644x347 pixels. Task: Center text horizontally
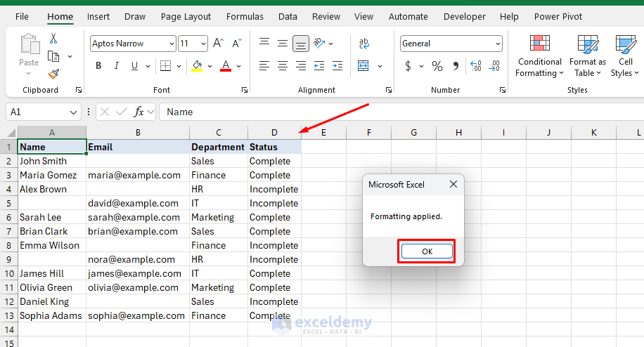[x=283, y=65]
